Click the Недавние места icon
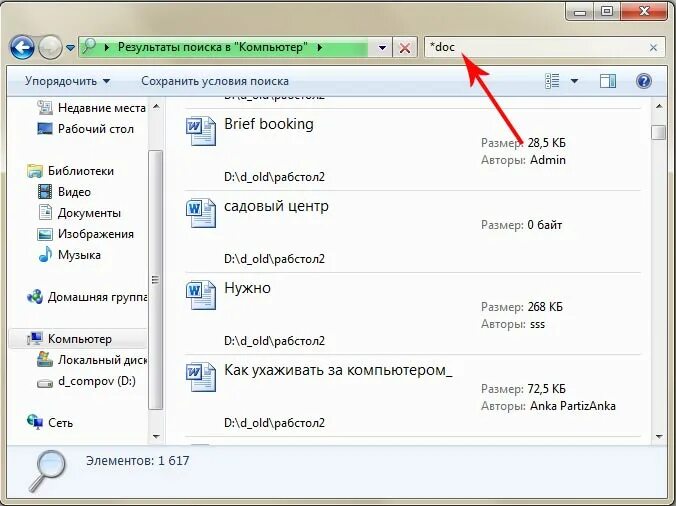The height and width of the screenshot is (506, 676). tap(45, 108)
